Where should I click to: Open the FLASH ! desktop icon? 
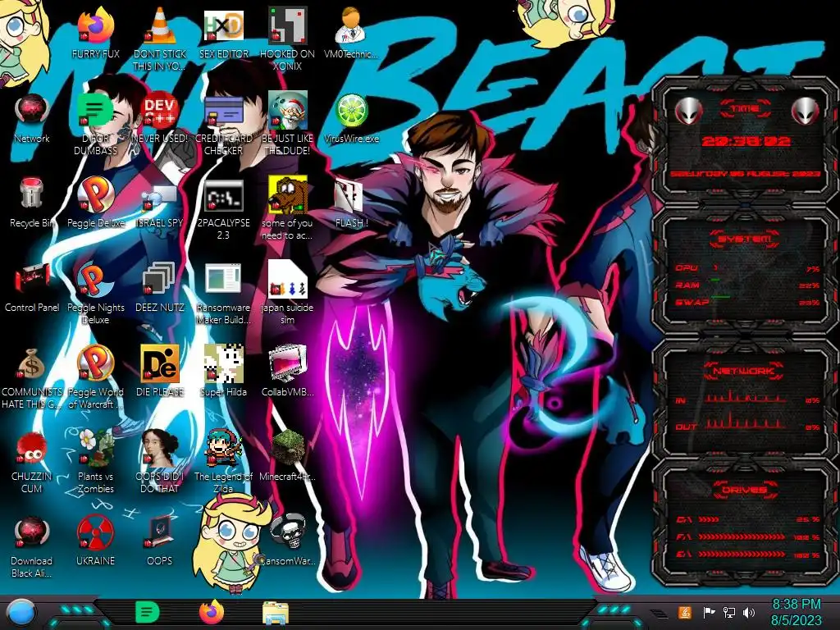(x=349, y=195)
